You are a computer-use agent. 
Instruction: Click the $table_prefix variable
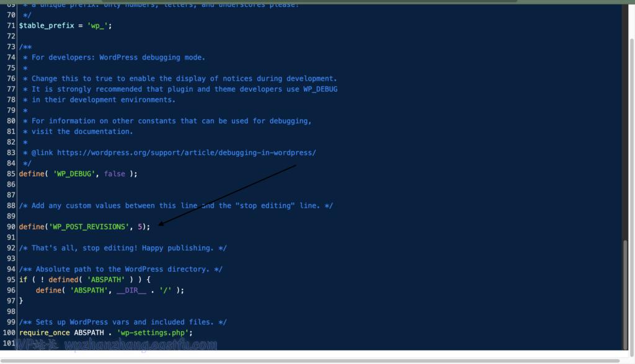pos(47,25)
